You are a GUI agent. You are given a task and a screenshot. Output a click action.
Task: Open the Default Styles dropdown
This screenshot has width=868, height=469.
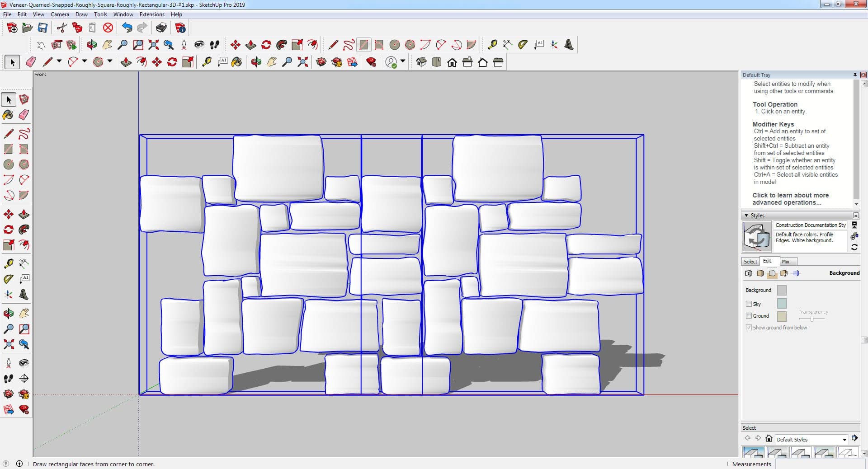pyautogui.click(x=844, y=440)
